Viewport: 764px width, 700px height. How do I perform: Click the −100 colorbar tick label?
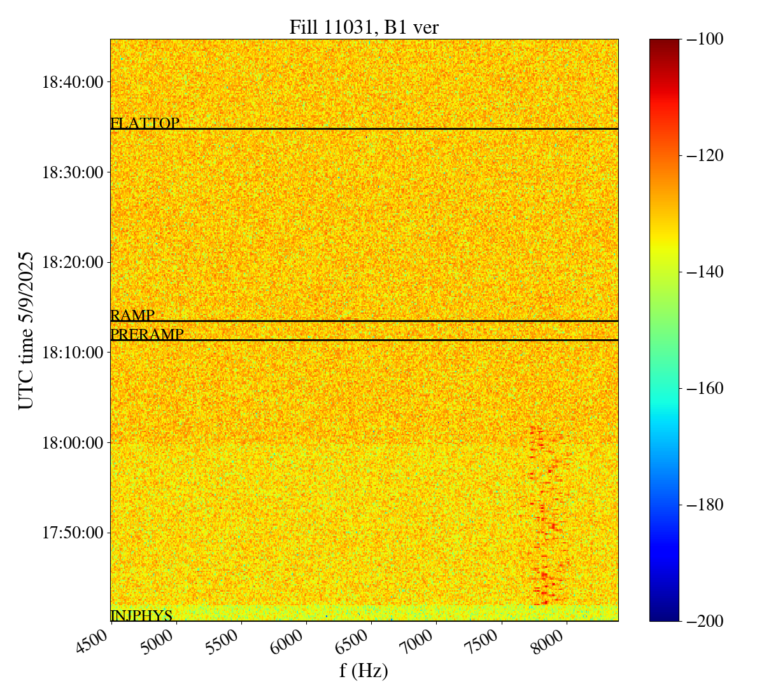point(704,39)
